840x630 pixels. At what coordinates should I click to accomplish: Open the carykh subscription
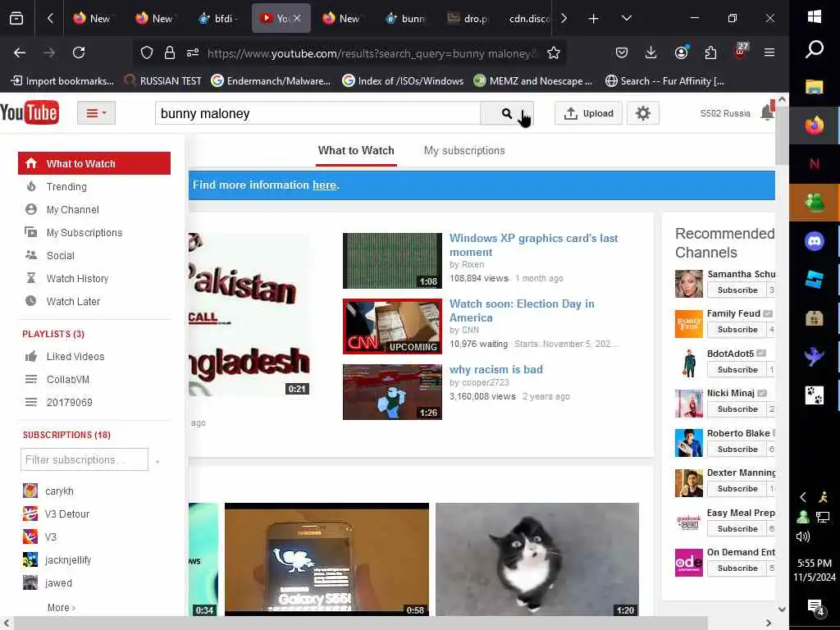point(59,491)
